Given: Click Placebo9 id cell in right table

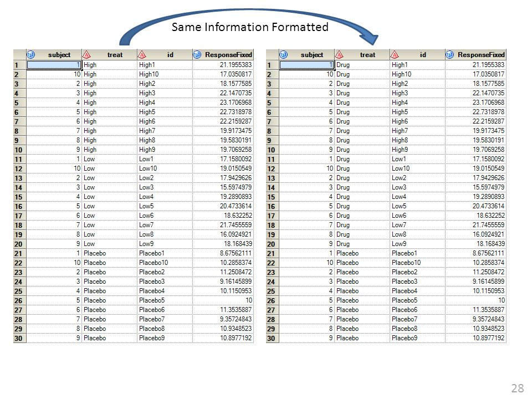Looking at the screenshot, I should click(x=417, y=338).
